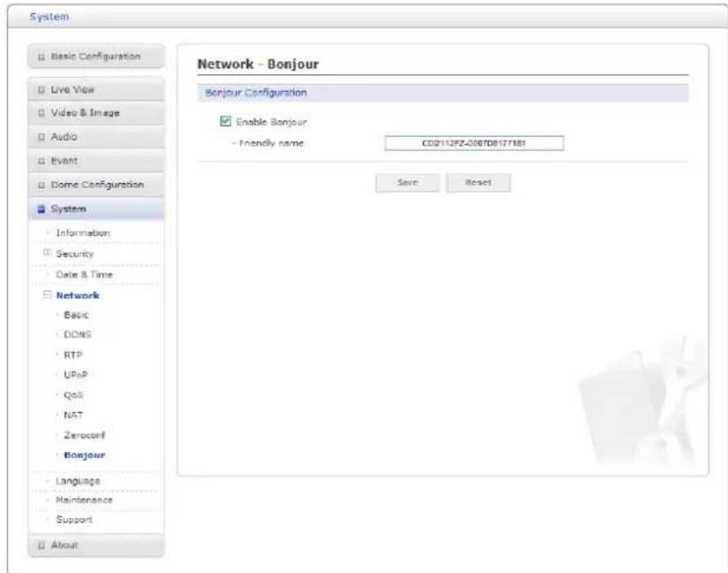
Task: Open the Date & Time page
Action: pos(84,274)
